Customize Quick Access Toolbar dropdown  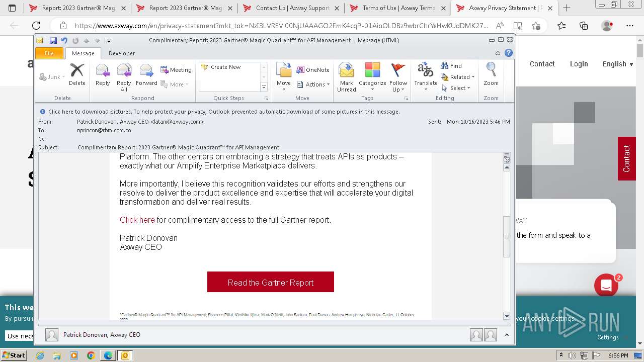(108, 41)
